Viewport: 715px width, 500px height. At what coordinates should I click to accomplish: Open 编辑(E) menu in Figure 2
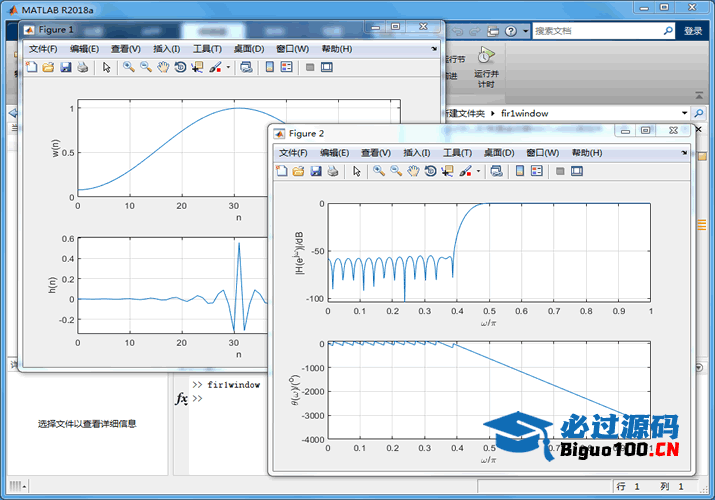pos(334,153)
